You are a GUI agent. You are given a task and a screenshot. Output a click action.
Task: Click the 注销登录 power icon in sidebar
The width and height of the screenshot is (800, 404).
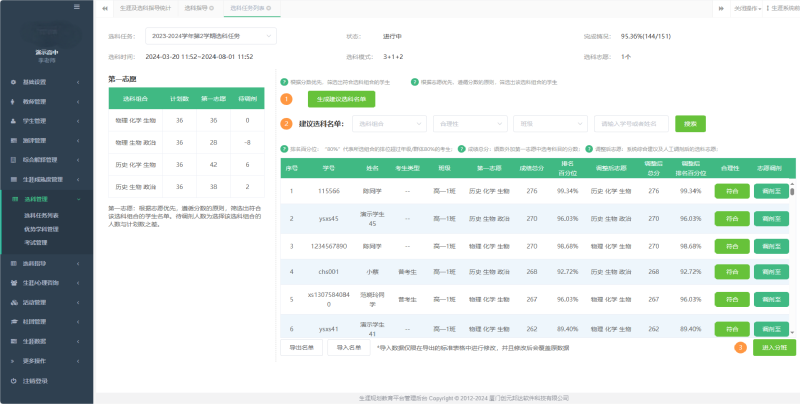pos(13,381)
